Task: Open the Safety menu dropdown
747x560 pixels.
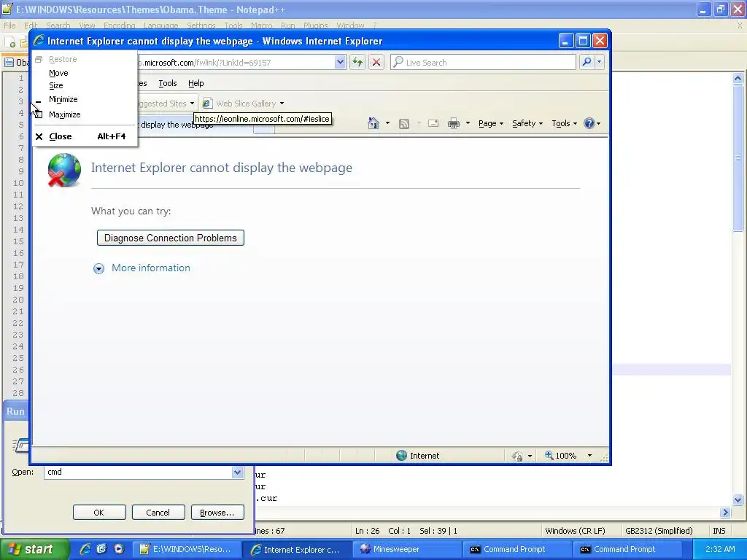Action: coord(527,123)
